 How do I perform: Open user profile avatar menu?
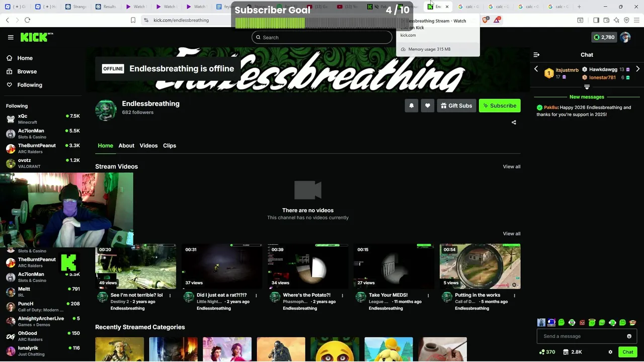pos(625,37)
